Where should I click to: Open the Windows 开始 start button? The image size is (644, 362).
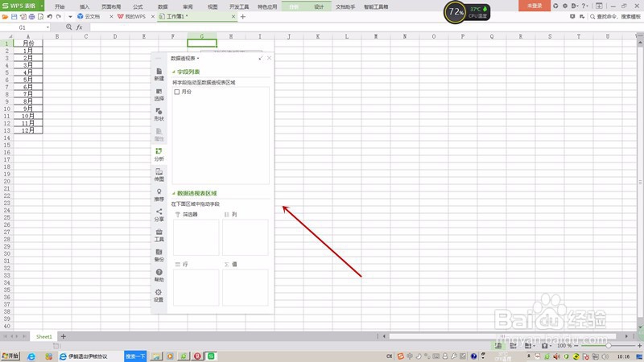[10, 356]
